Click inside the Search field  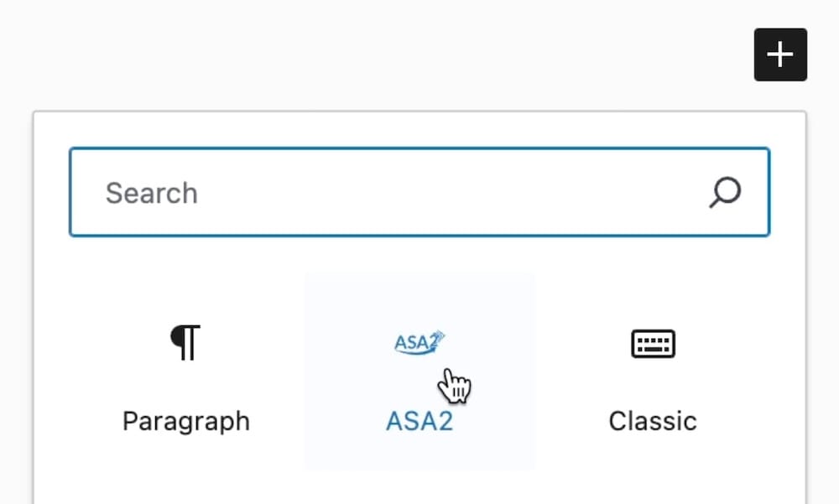(x=336, y=193)
